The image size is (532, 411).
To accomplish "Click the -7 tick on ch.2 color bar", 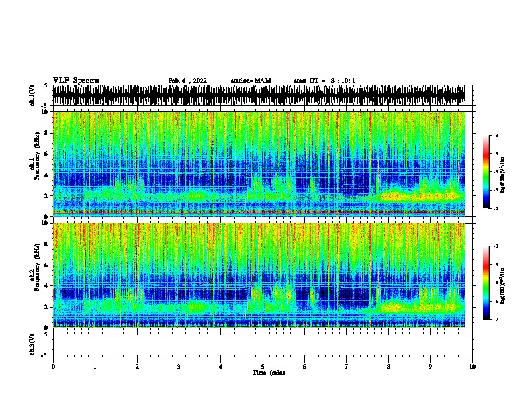I will pos(496,319).
